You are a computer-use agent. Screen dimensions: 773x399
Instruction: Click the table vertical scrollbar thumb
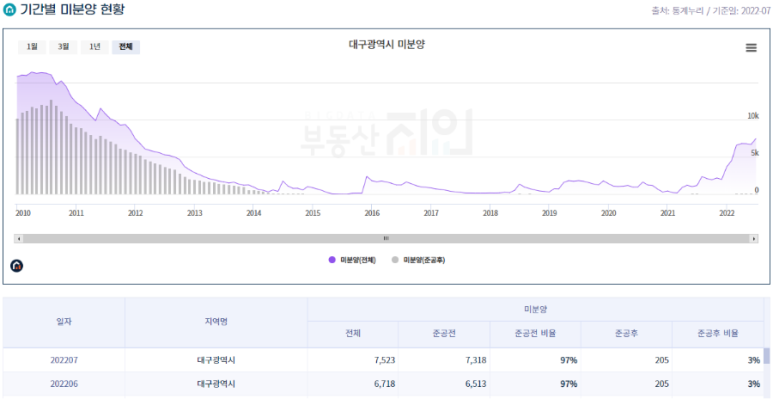(767, 356)
